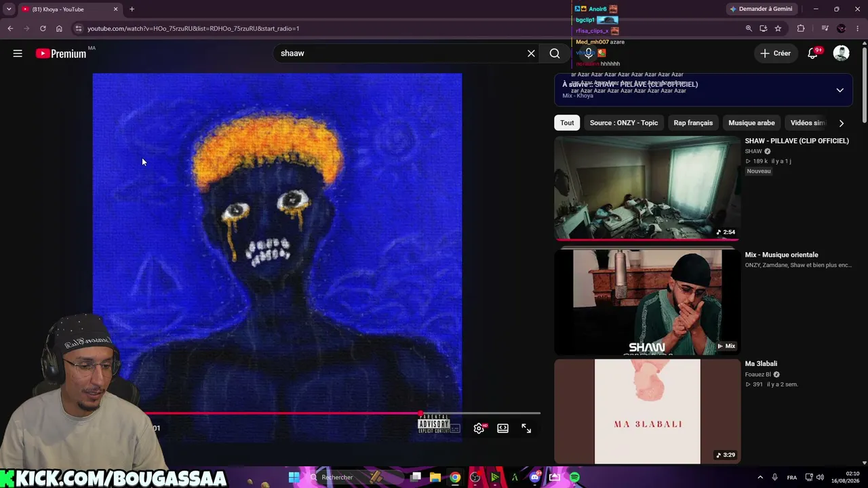The image size is (868, 488).
Task: Select the "Tout" filter chip
Action: pos(567,123)
